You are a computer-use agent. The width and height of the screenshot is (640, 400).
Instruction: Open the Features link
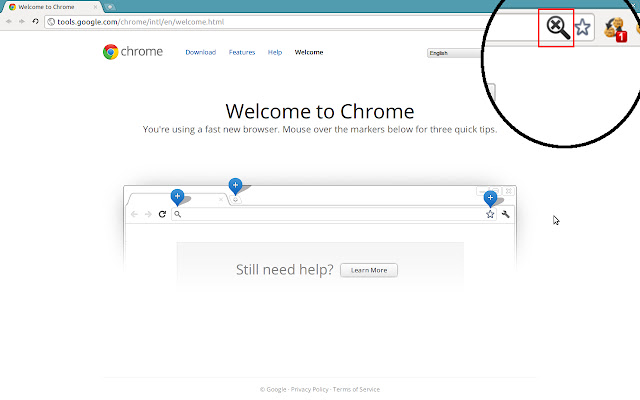(x=242, y=52)
